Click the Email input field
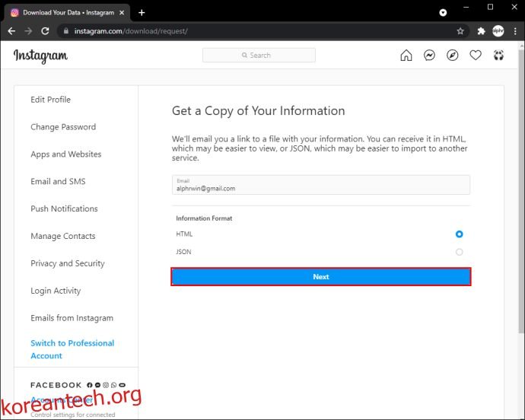This screenshot has width=525, height=420. [x=321, y=185]
